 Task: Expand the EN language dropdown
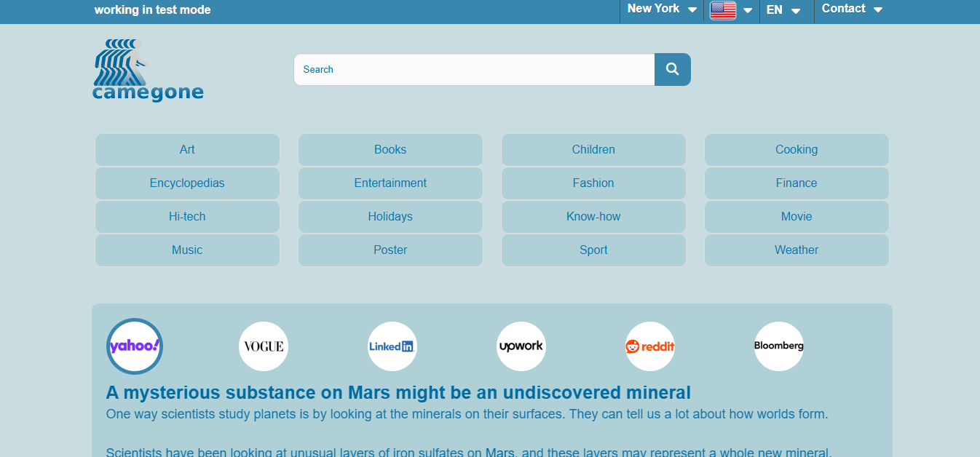[x=783, y=10]
